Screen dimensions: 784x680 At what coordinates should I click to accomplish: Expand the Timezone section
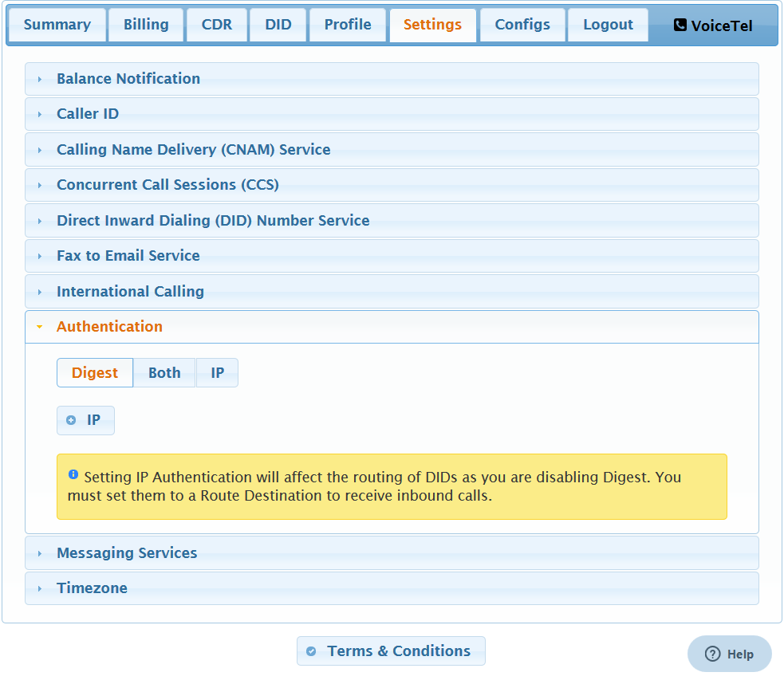click(x=392, y=588)
